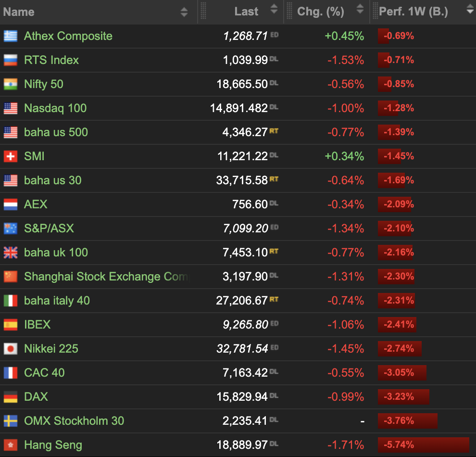
Task: Click the UK flag beside baha uk 100
Action: pyautogui.click(x=10, y=253)
